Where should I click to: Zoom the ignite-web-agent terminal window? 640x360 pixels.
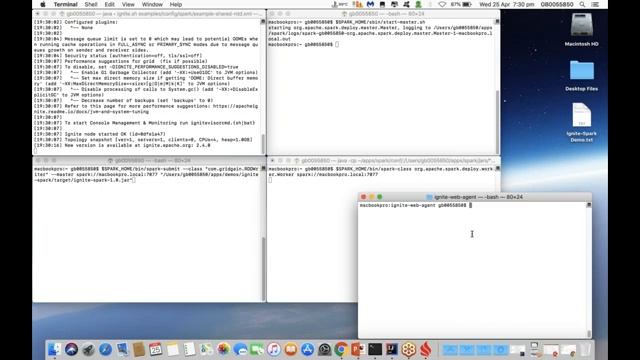(x=380, y=197)
